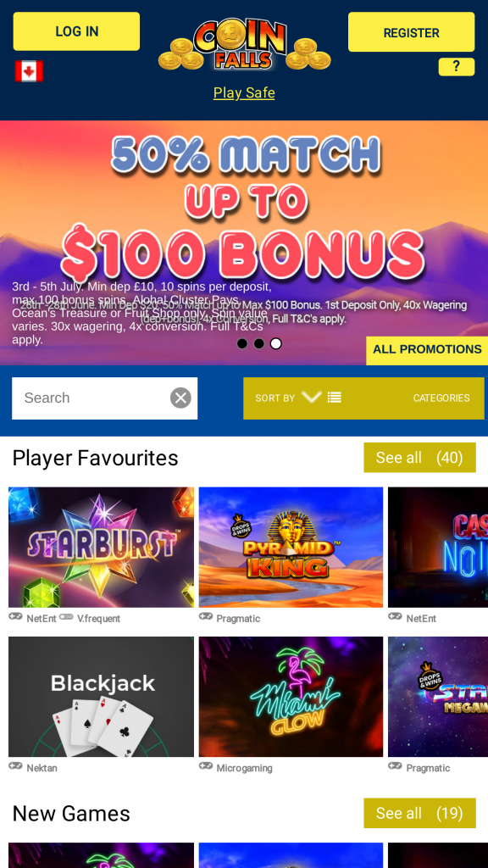488x868 pixels.
Task: Open the Starburst game thumbnail
Action: (x=102, y=547)
